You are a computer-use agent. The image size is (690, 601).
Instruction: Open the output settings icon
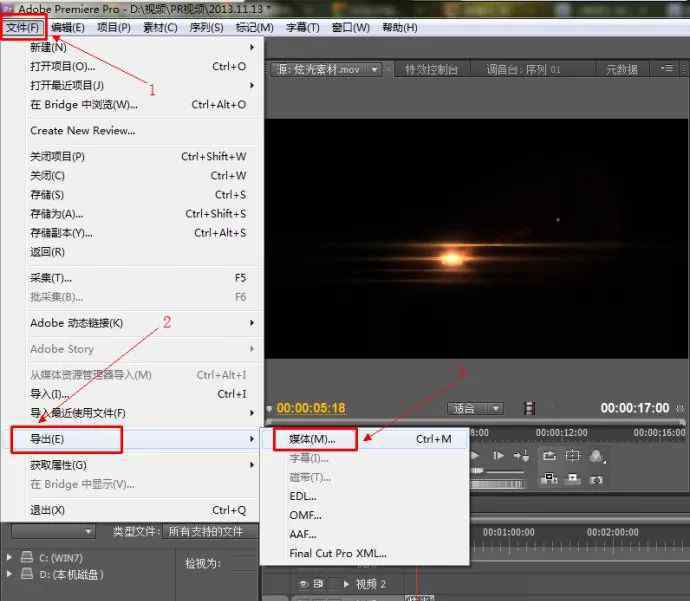click(x=597, y=456)
